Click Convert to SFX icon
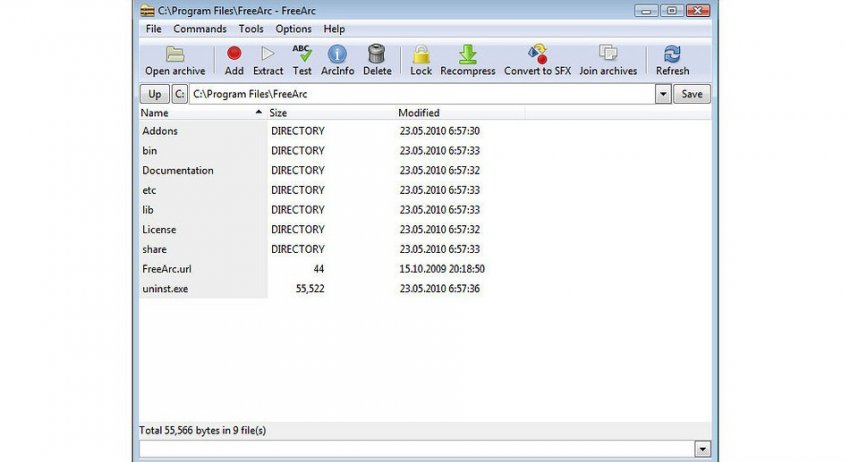 (537, 55)
